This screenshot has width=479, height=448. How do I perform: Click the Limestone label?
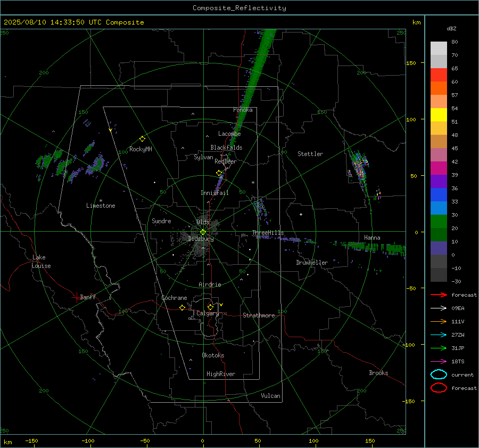point(101,206)
